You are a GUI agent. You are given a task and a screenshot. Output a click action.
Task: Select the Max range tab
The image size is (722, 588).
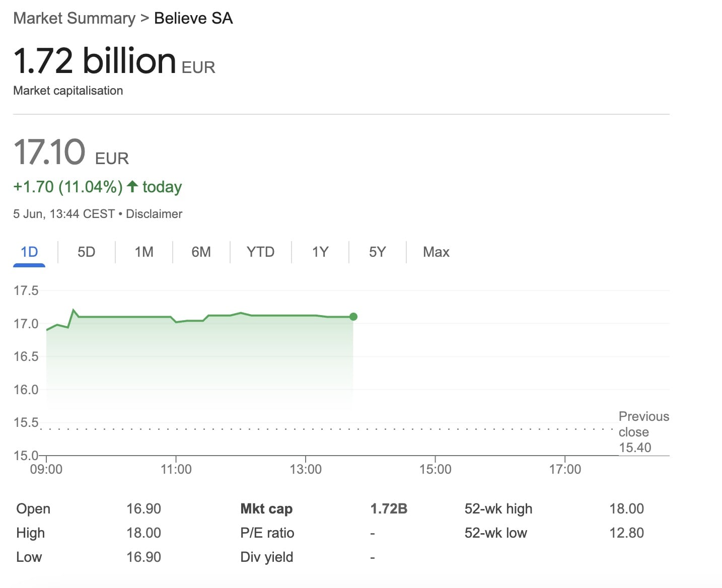tap(436, 252)
